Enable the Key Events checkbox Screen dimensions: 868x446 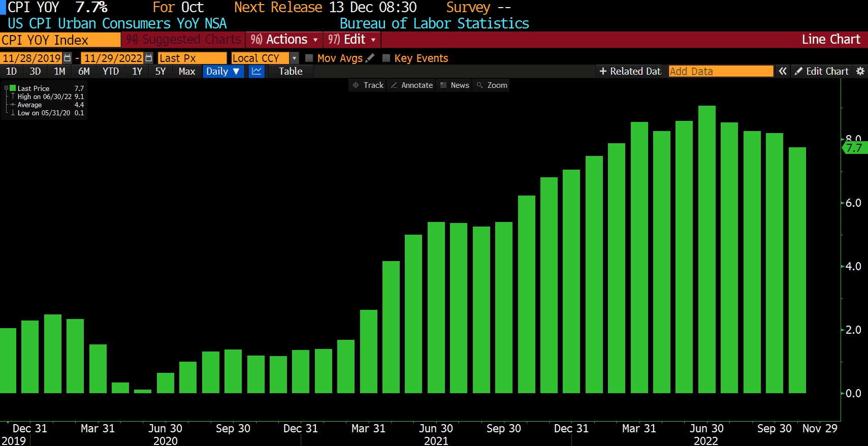386,58
